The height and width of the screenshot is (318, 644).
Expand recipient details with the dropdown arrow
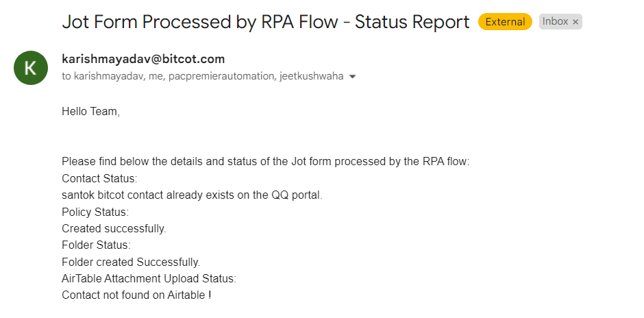[352, 77]
